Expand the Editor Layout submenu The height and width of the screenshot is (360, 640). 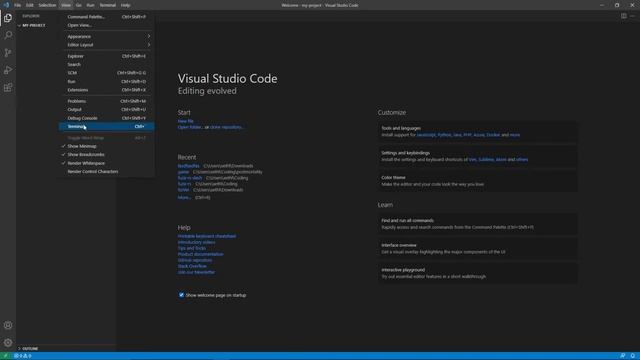pyautogui.click(x=107, y=45)
